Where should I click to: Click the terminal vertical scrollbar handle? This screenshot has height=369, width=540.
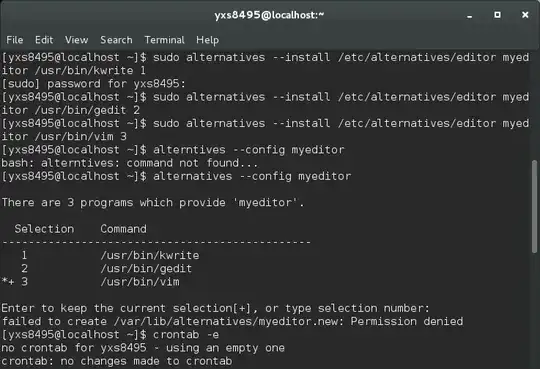tap(534, 207)
